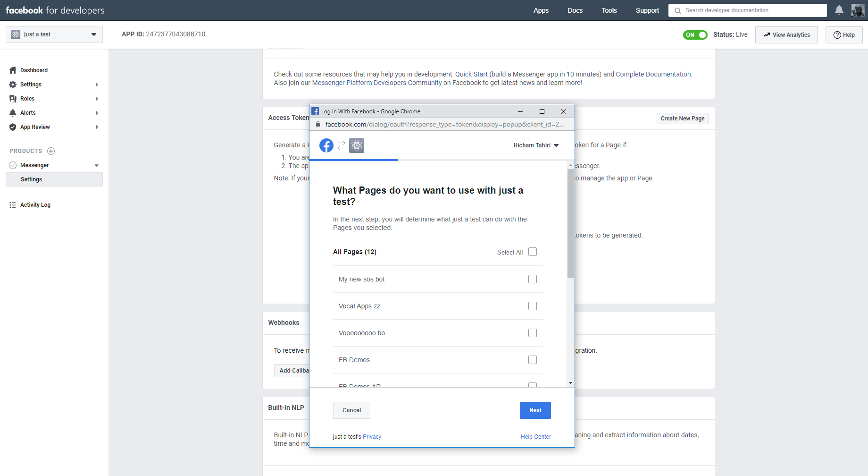Click the Alerts bell icon in sidebar
Viewport: 868px width, 476px height.
point(13,113)
